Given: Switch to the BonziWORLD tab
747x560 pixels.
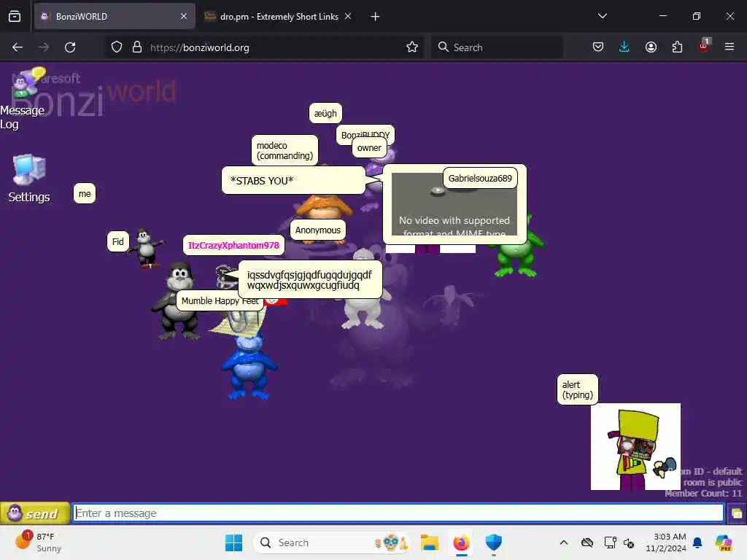Looking at the screenshot, I should point(115,16).
